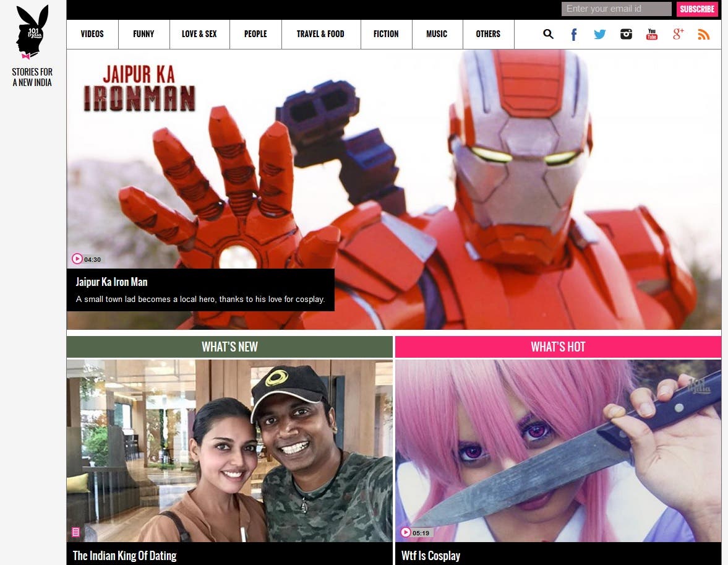The width and height of the screenshot is (728, 565).
Task: Go to the YouTube channel icon
Action: [x=652, y=34]
